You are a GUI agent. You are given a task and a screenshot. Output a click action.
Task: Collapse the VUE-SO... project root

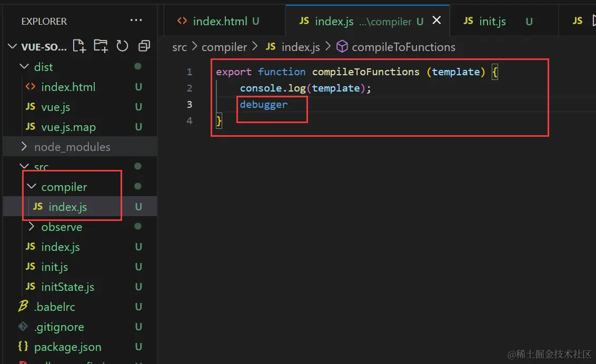[13, 46]
